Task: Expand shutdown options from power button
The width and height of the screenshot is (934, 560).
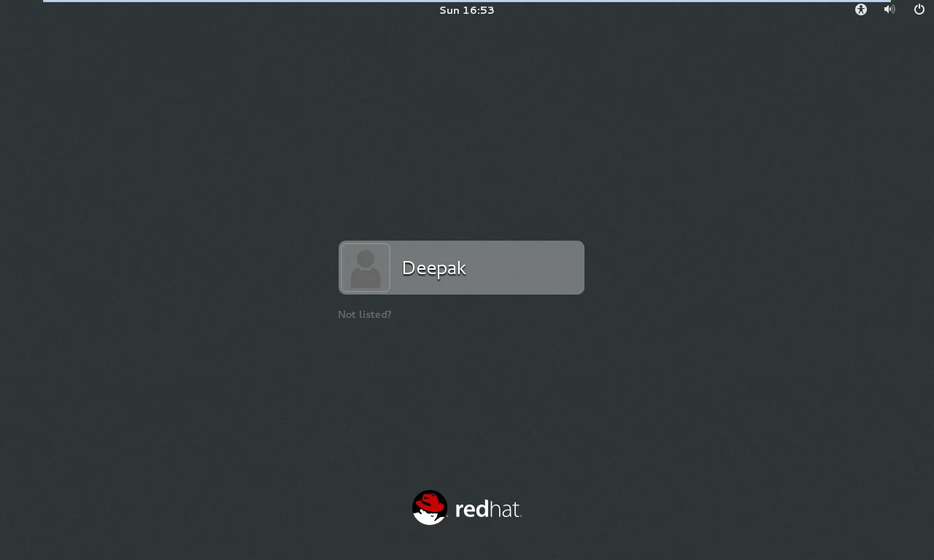Action: (919, 9)
